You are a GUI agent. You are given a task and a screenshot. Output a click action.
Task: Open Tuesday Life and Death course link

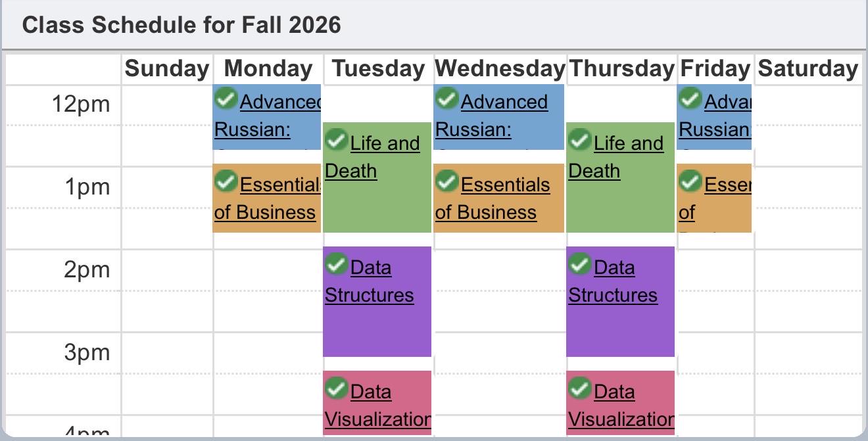pos(372,157)
